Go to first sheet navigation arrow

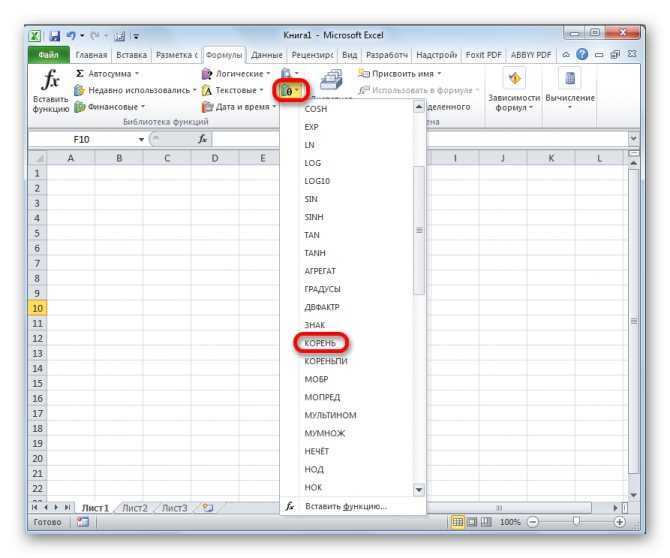[35, 508]
